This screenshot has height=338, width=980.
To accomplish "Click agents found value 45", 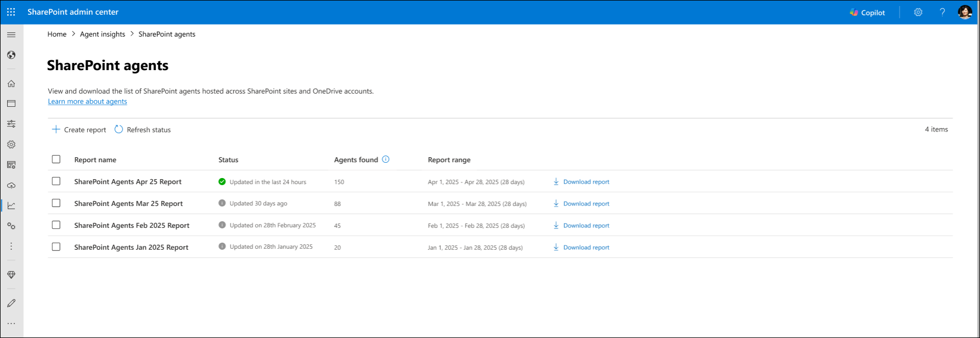I will click(337, 226).
